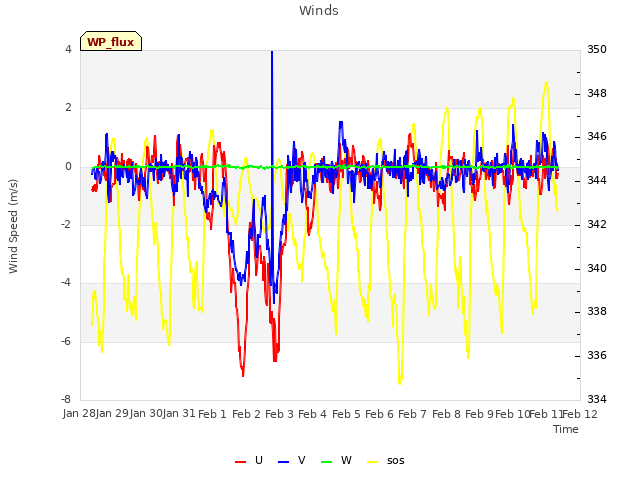Viewport: 640px width, 480px height.
Task: Click the 'Feb 8' x-axis tick label
Action: 446,414
